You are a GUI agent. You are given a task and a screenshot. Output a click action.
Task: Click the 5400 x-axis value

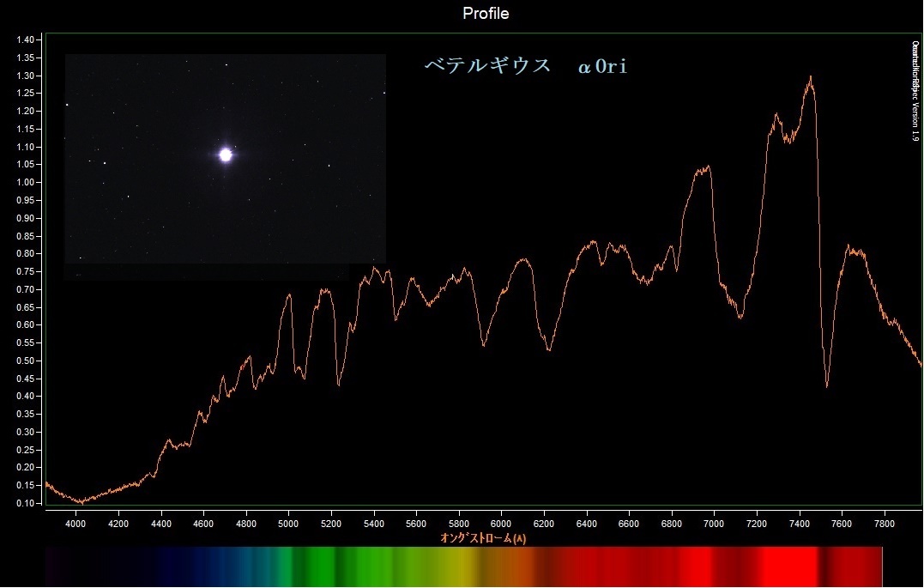tap(373, 524)
